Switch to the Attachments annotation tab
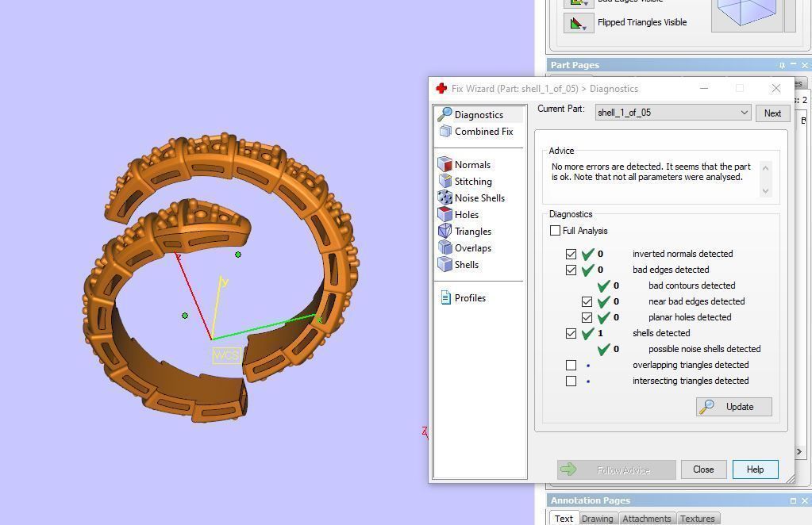The image size is (812, 525). pos(646,519)
